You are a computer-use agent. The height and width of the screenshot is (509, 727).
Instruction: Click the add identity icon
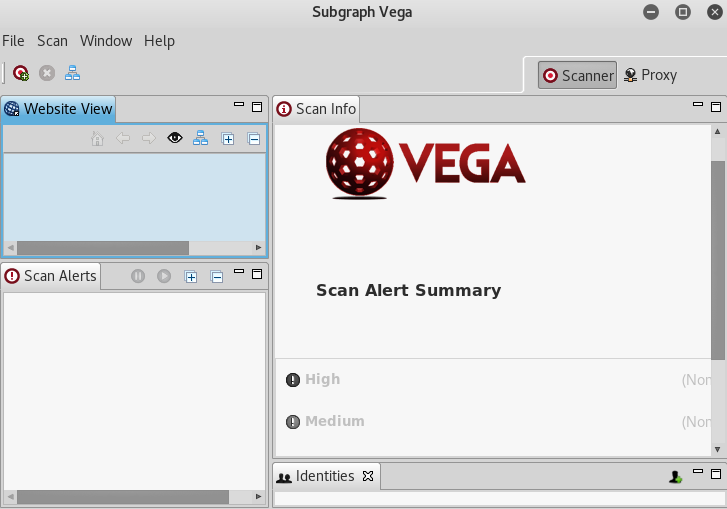[676, 477]
